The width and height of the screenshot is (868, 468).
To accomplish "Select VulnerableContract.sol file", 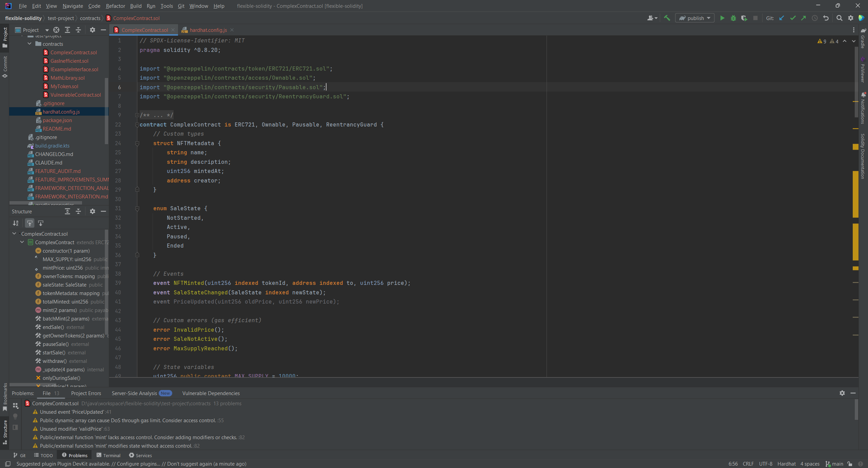I will (75, 95).
